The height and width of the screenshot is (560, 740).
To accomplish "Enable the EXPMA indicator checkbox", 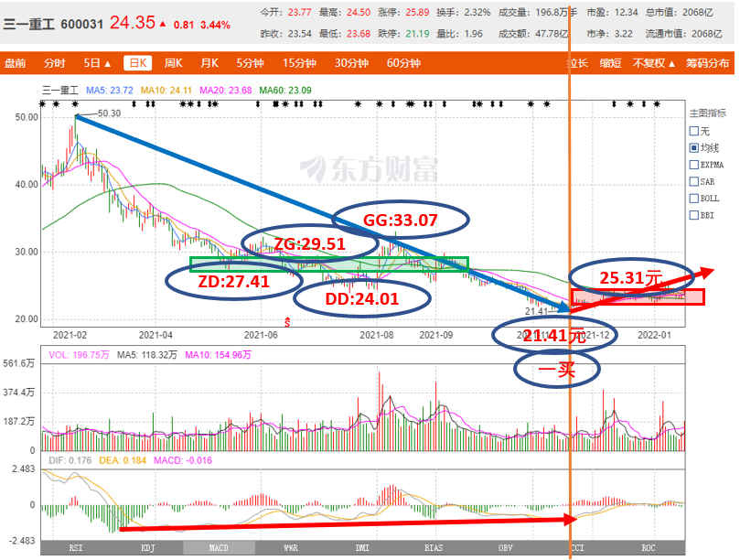I will pos(693,165).
